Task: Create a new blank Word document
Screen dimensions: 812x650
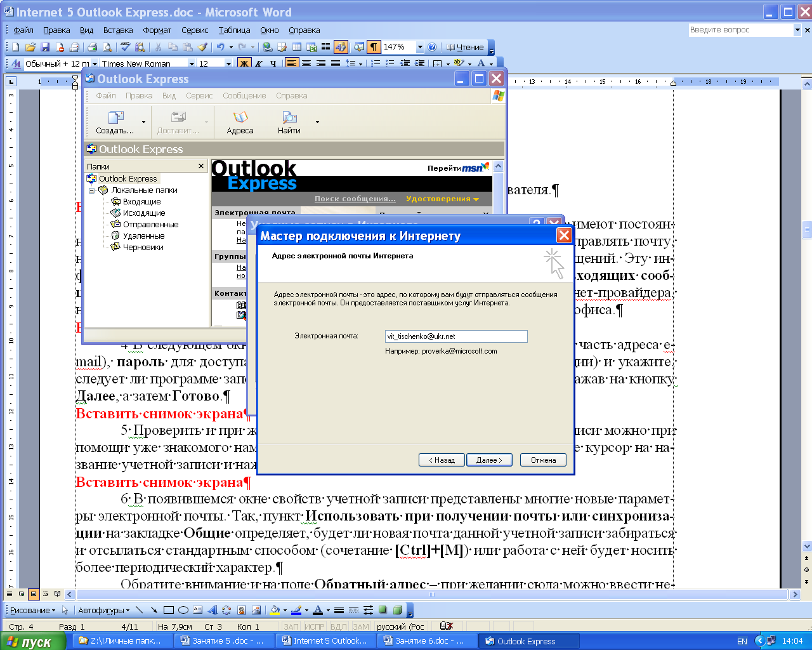Action: coord(15,47)
